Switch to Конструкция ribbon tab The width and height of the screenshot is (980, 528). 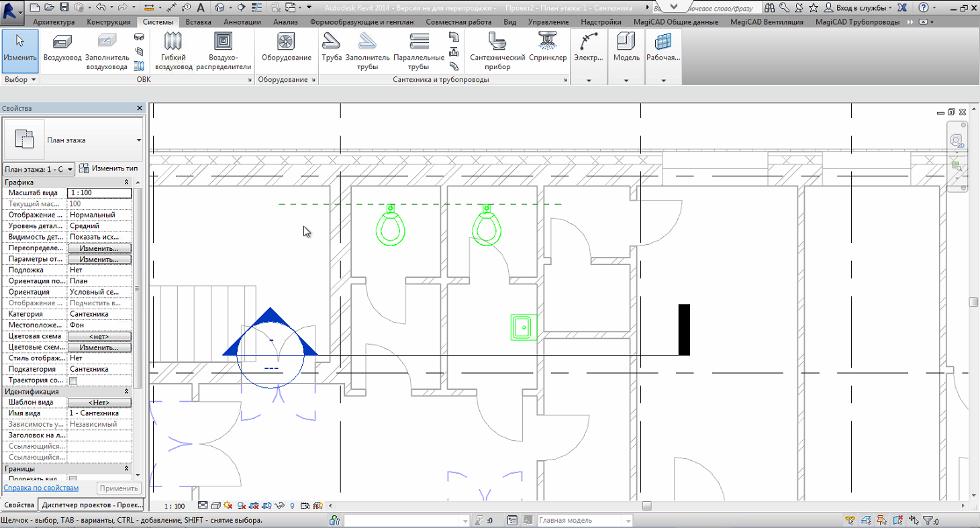[109, 21]
